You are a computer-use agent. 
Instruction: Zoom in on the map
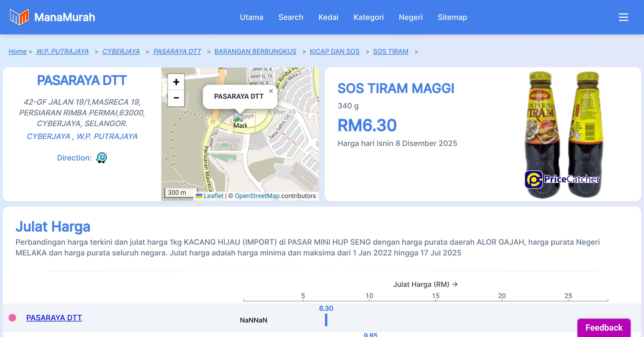pyautogui.click(x=176, y=82)
